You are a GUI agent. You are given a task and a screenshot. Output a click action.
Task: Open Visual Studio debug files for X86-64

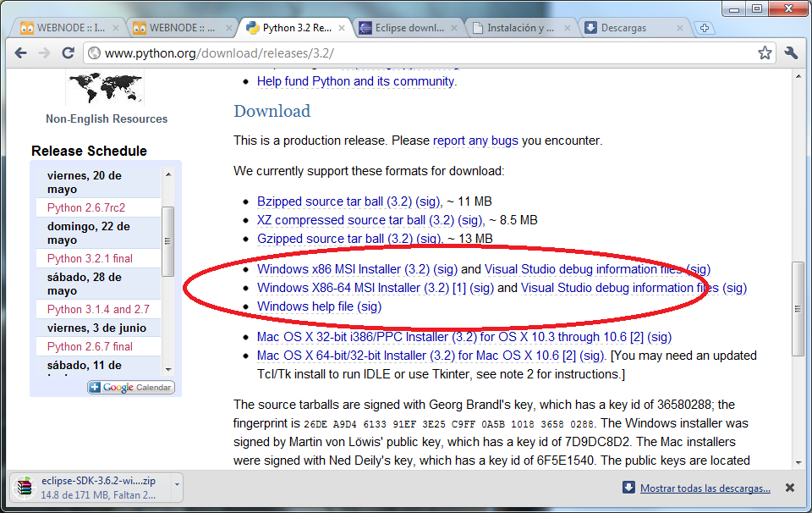620,288
